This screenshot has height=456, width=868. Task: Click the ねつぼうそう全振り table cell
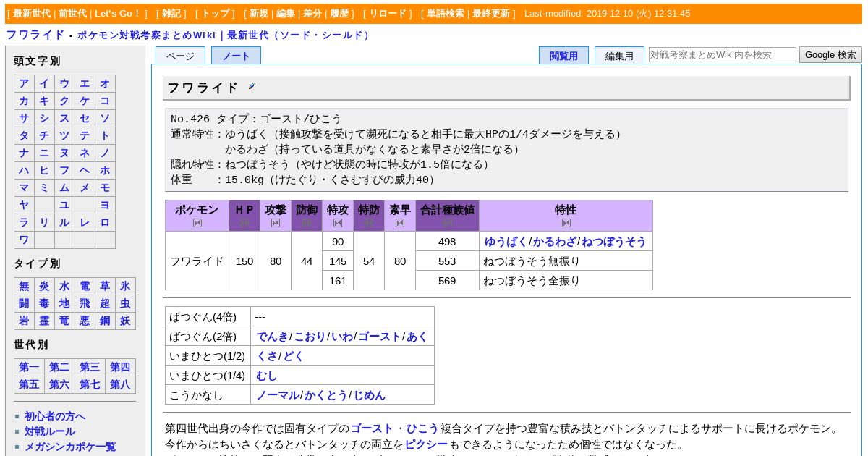[x=566, y=281]
